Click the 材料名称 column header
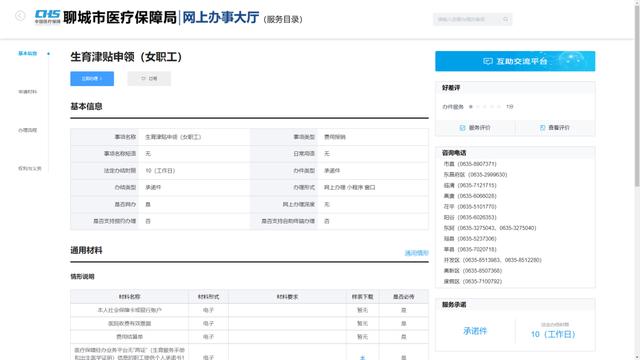 (x=129, y=297)
